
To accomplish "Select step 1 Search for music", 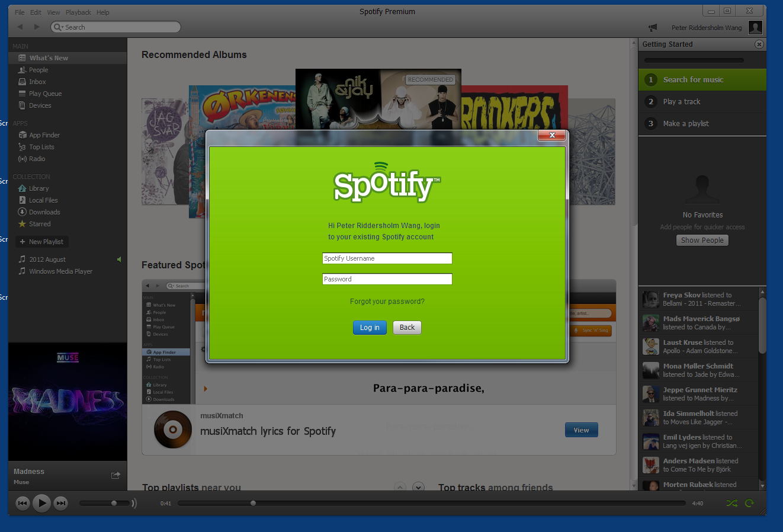I will click(x=702, y=80).
